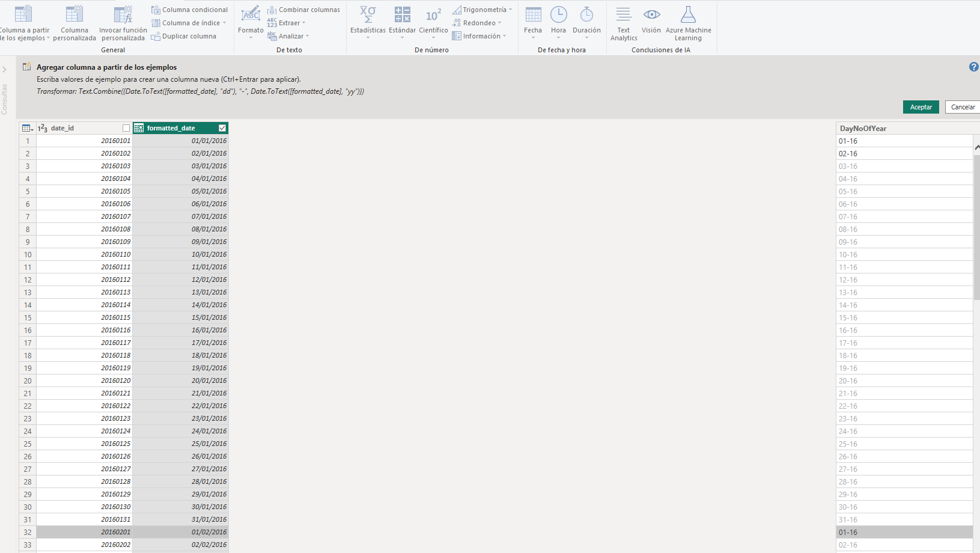Open the Estándar number operations
The image size is (980, 553).
(402, 22)
